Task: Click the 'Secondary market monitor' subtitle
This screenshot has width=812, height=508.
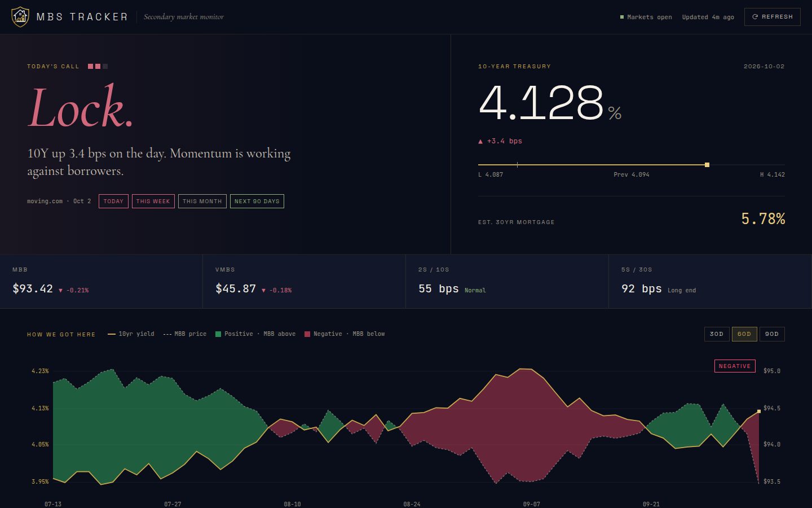Action: (x=184, y=17)
